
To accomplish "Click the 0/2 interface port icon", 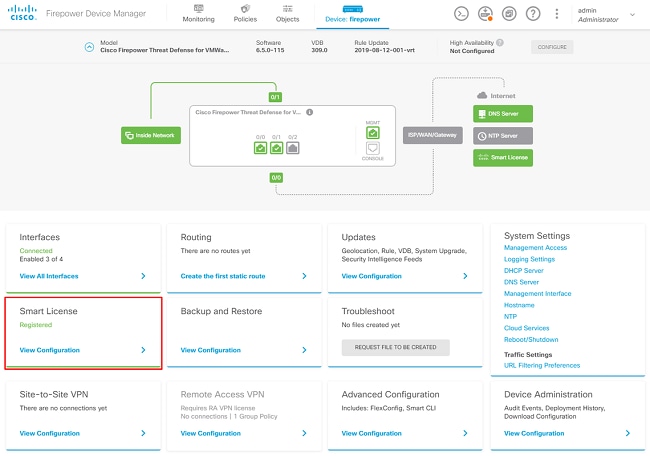I will click(x=293, y=148).
